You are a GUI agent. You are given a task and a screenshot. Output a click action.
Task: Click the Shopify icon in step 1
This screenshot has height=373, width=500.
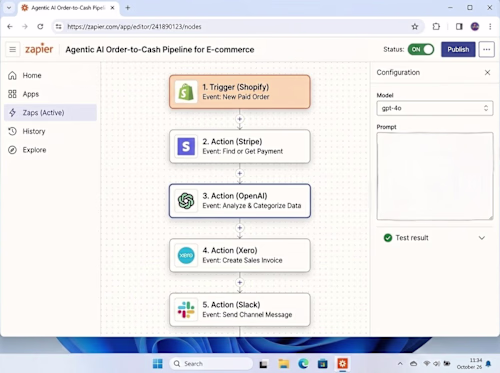pyautogui.click(x=186, y=92)
